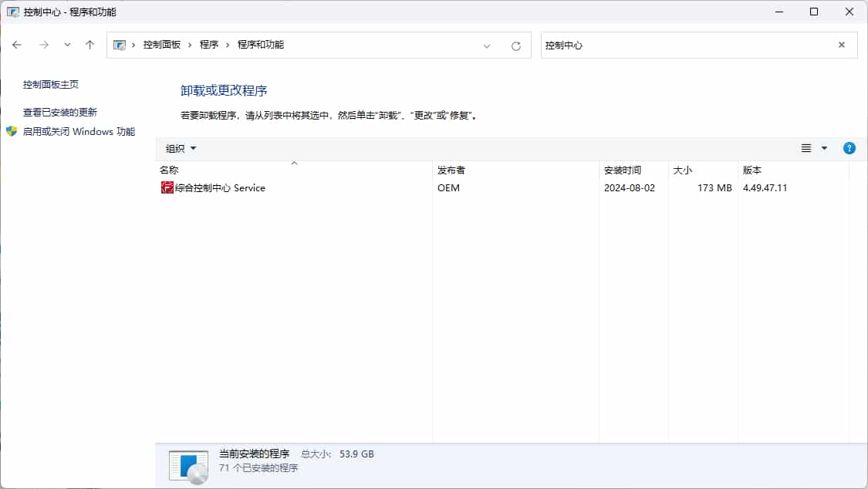Go back with the back arrow

coord(17,45)
